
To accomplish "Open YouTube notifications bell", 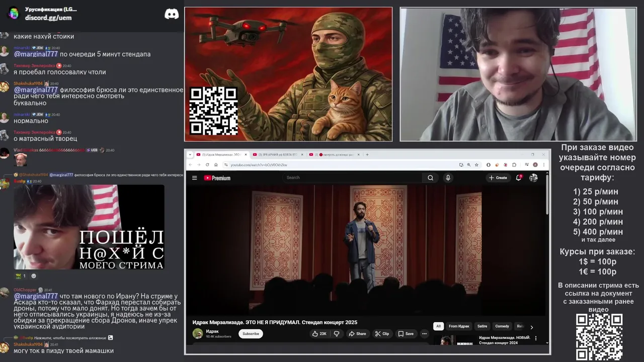I will pyautogui.click(x=519, y=177).
